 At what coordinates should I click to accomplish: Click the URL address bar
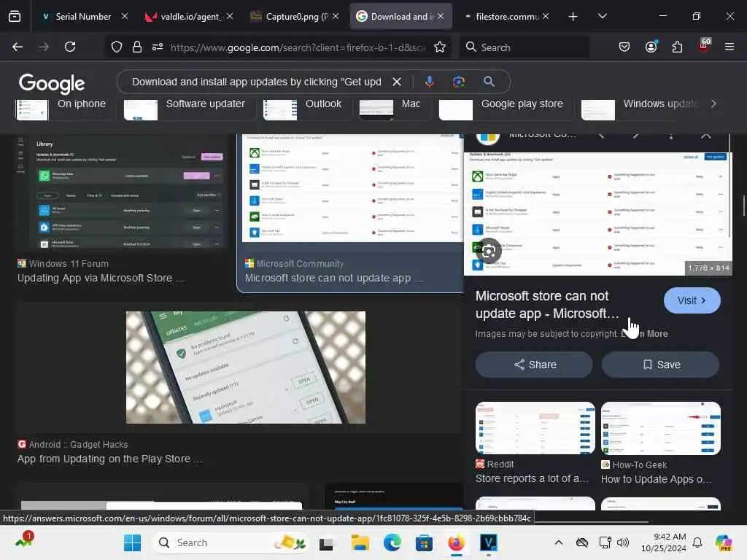(298, 47)
